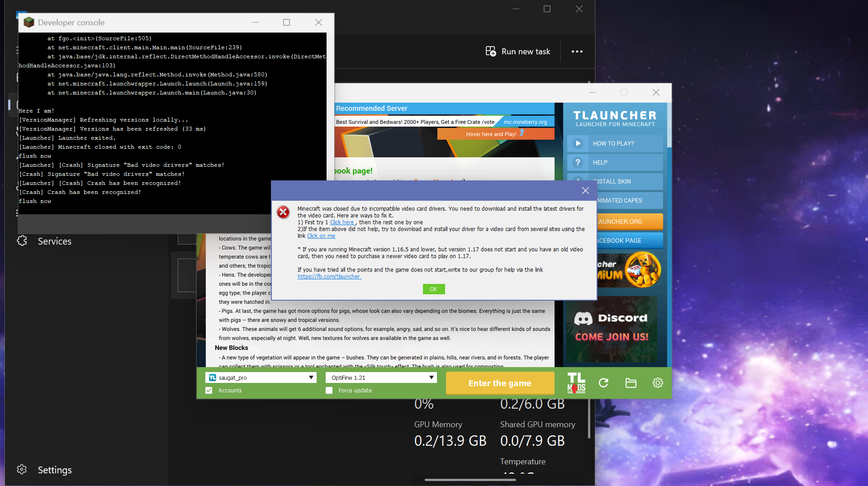Click the Developer console Minecraft block icon

(x=29, y=22)
